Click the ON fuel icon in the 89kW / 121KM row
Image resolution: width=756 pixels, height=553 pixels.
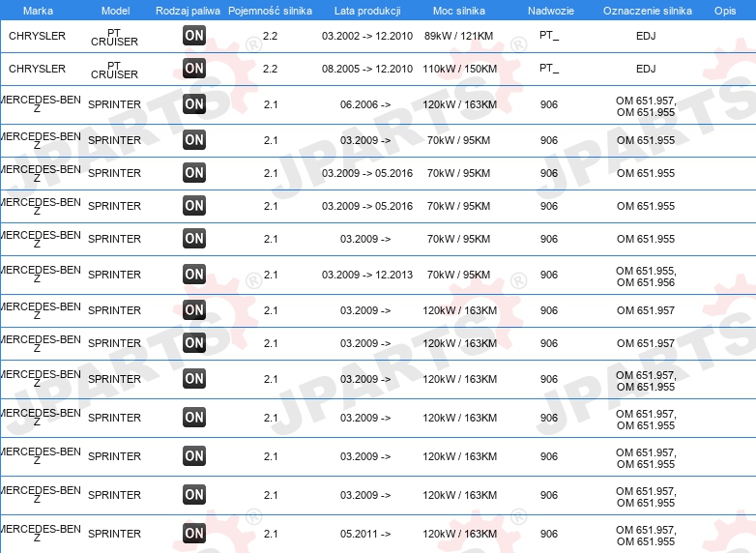[194, 36]
